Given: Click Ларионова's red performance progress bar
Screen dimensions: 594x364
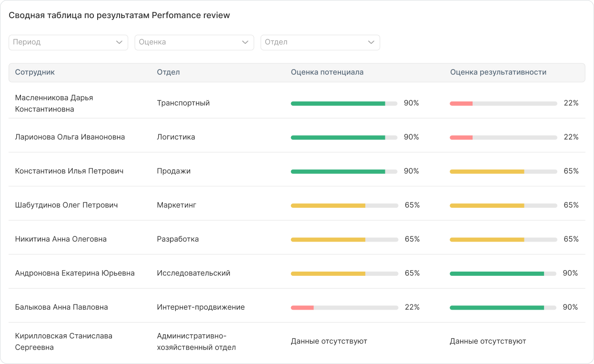Looking at the screenshot, I should point(503,137).
